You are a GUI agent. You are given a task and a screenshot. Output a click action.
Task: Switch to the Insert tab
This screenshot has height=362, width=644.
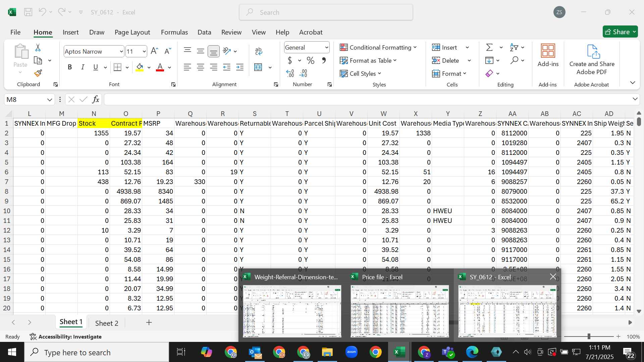[70, 32]
